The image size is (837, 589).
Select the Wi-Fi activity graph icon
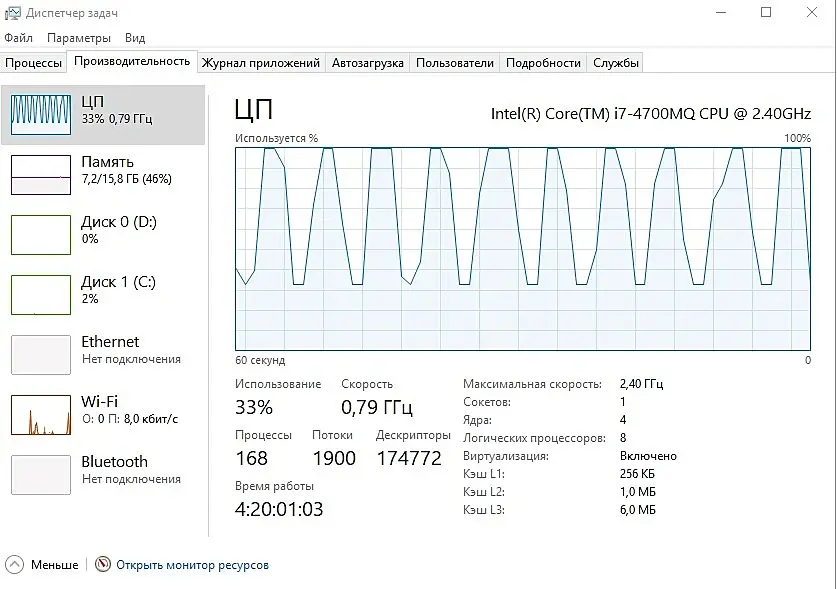[41, 415]
